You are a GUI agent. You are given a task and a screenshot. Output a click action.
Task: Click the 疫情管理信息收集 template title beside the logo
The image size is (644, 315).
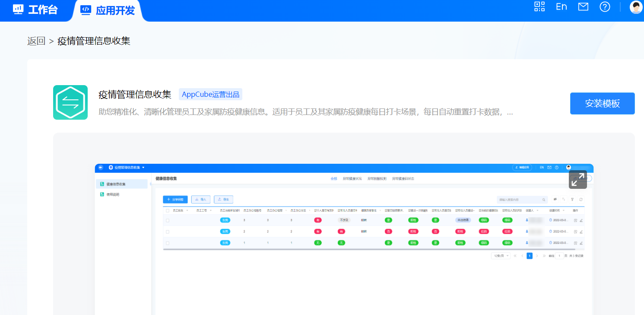pyautogui.click(x=135, y=95)
